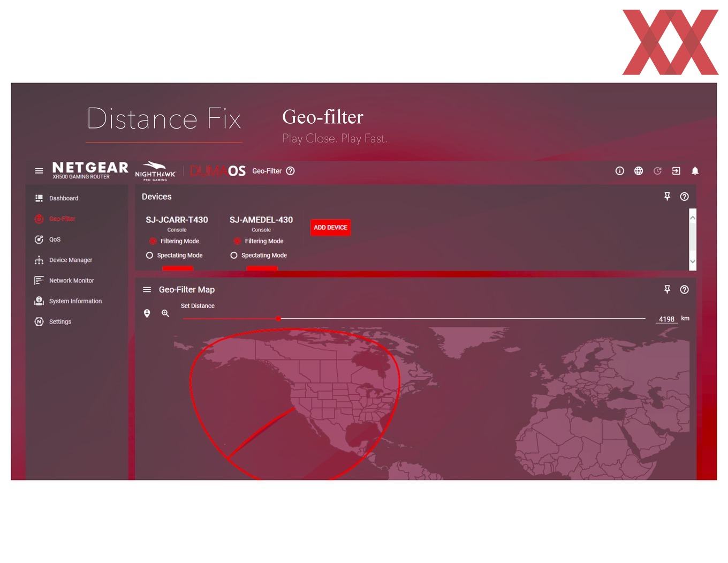The height and width of the screenshot is (563, 728).
Task: Click the Geo-Filter help question icon in header
Action: pos(290,171)
